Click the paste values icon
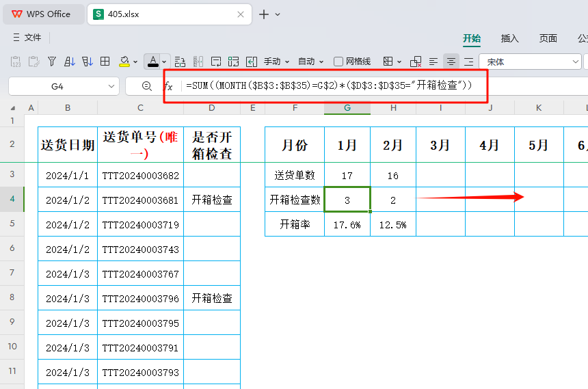Screen dimensions: 588x389 16,62
